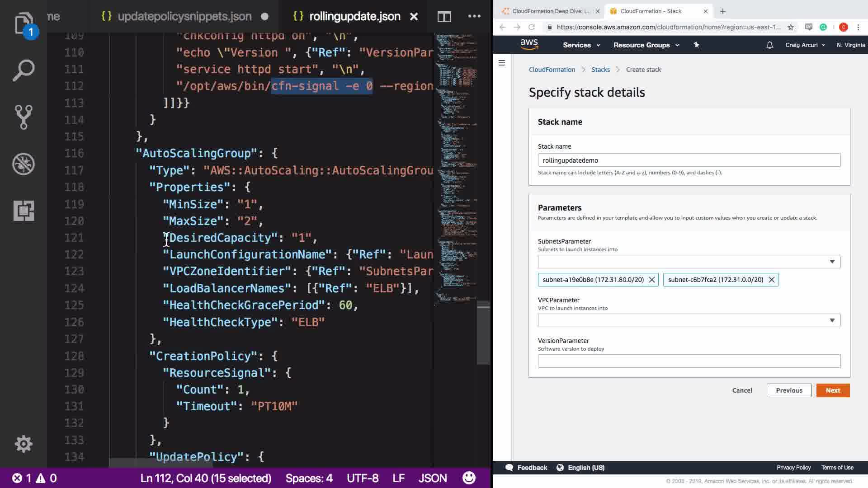Screen dimensions: 868x488
Task: Remove subnet-c6b7fca2 from selected subnets
Action: 771,280
